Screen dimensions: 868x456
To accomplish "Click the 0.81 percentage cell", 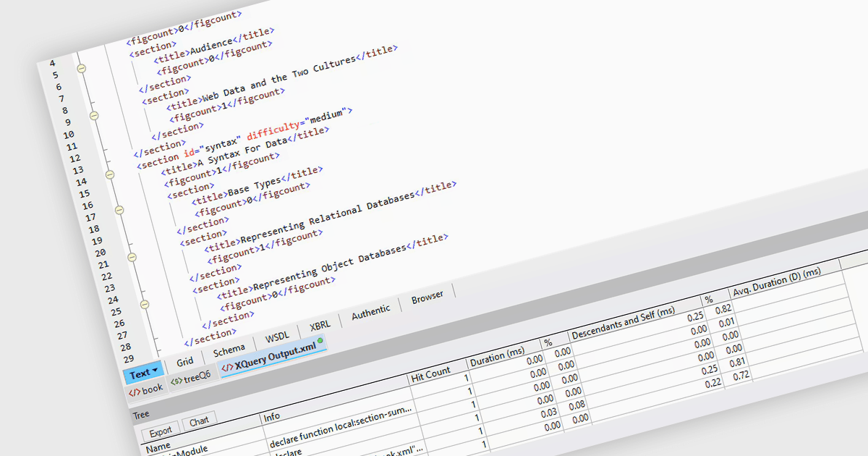I will (x=739, y=362).
